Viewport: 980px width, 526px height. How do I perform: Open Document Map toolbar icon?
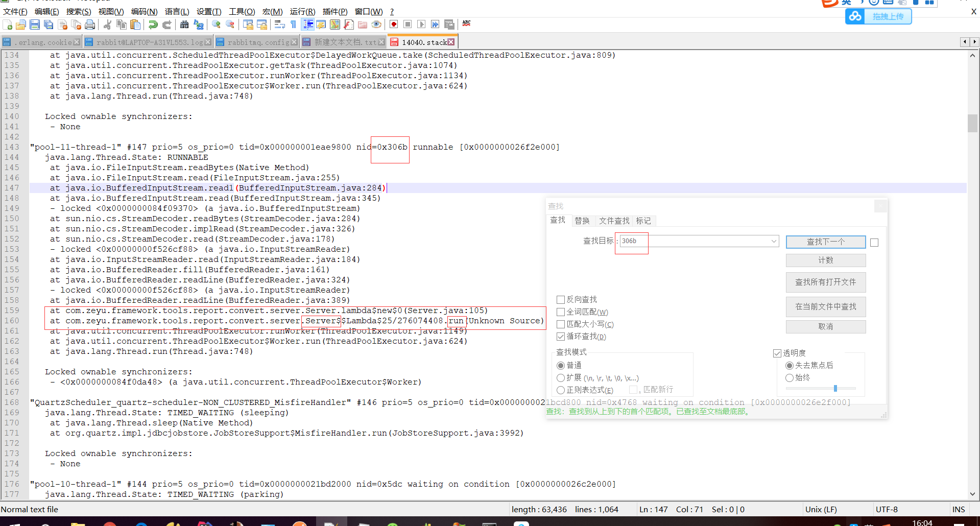pos(335,25)
